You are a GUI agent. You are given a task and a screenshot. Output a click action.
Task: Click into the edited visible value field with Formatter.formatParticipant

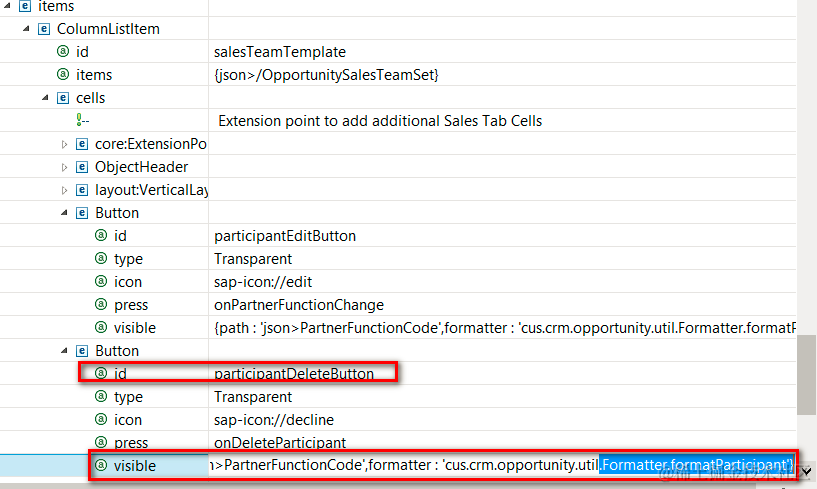[502, 465]
